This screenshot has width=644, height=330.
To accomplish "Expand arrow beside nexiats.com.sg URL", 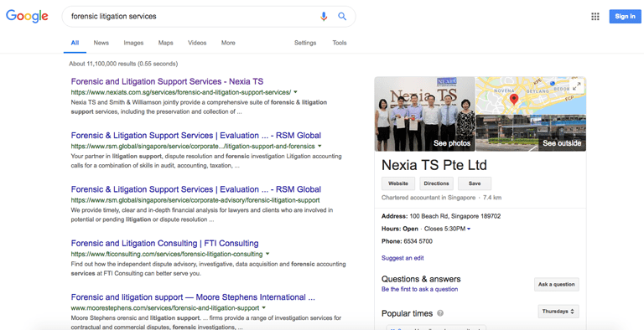I will (295, 92).
